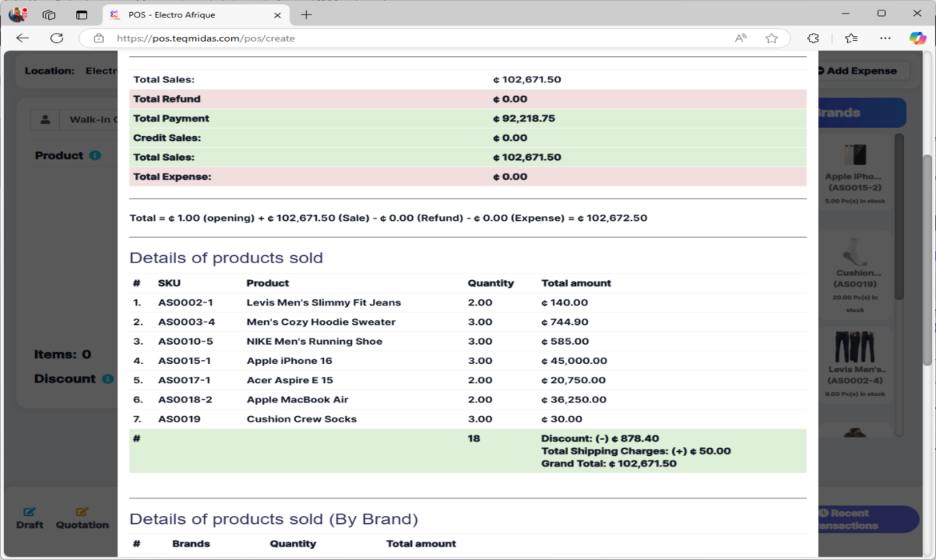Click the Draft button

[30, 518]
